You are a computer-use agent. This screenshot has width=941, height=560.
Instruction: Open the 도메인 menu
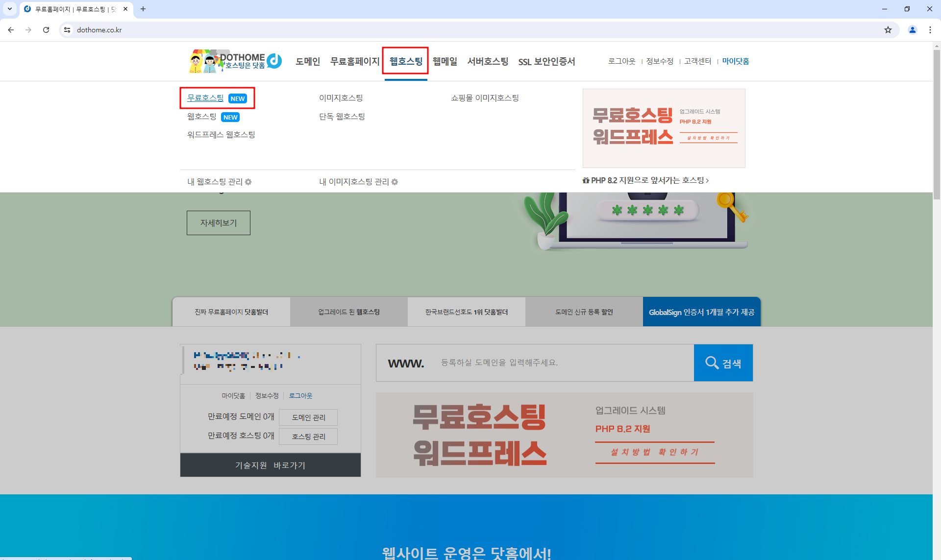coord(308,61)
